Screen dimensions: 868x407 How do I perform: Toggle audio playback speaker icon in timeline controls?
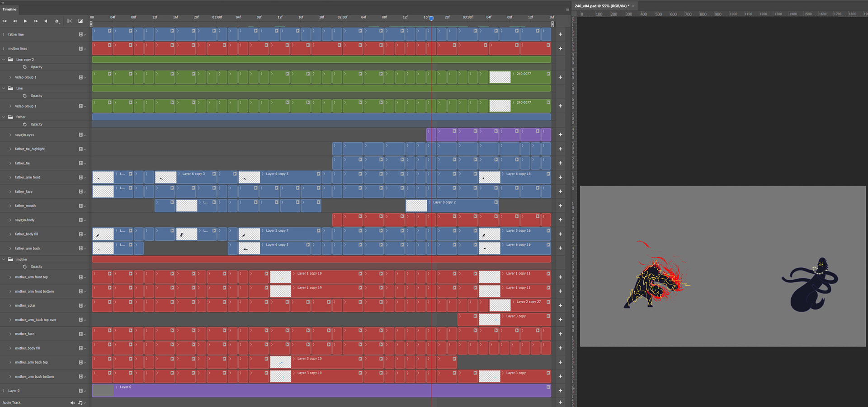(x=46, y=21)
